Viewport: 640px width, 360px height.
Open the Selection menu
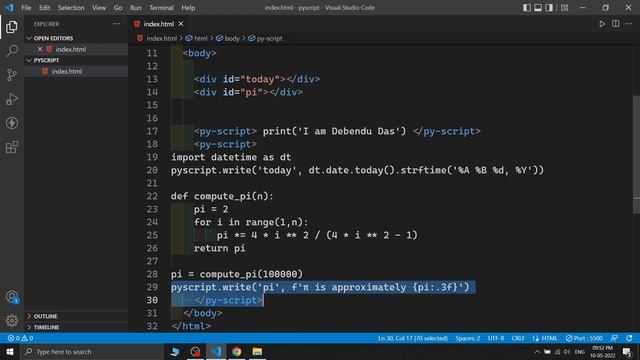pos(71,8)
